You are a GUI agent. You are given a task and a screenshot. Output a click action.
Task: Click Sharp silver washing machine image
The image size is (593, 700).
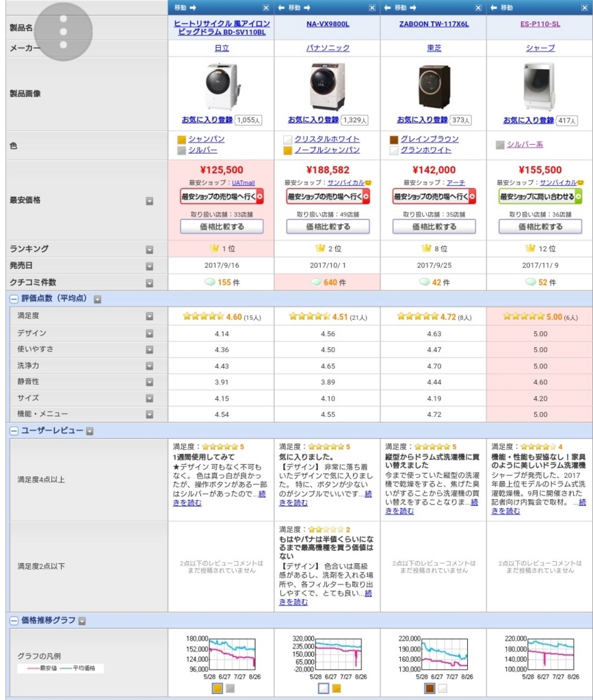pos(540,86)
